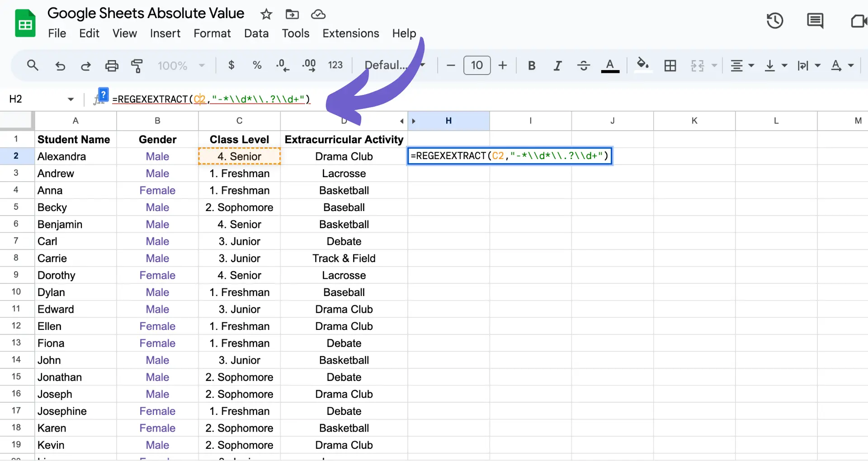Open the File menu
Screen dimensions: 868x461
pos(57,33)
